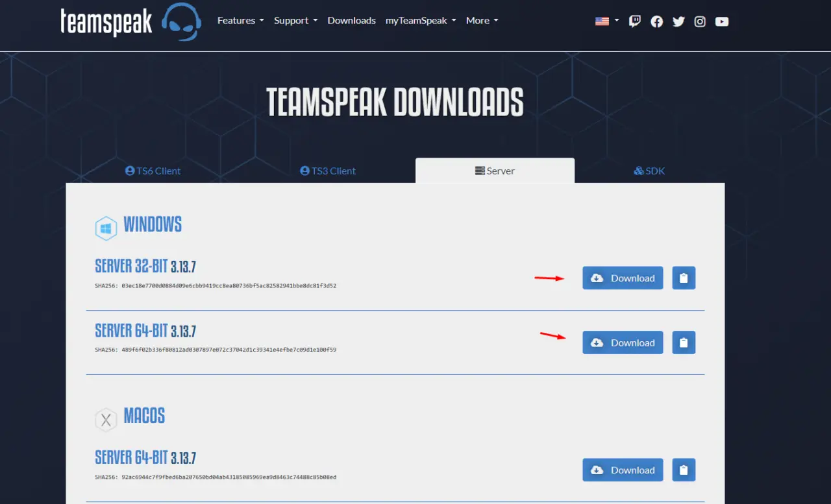The image size is (831, 504).
Task: Open the US flag language selector
Action: pyautogui.click(x=606, y=21)
